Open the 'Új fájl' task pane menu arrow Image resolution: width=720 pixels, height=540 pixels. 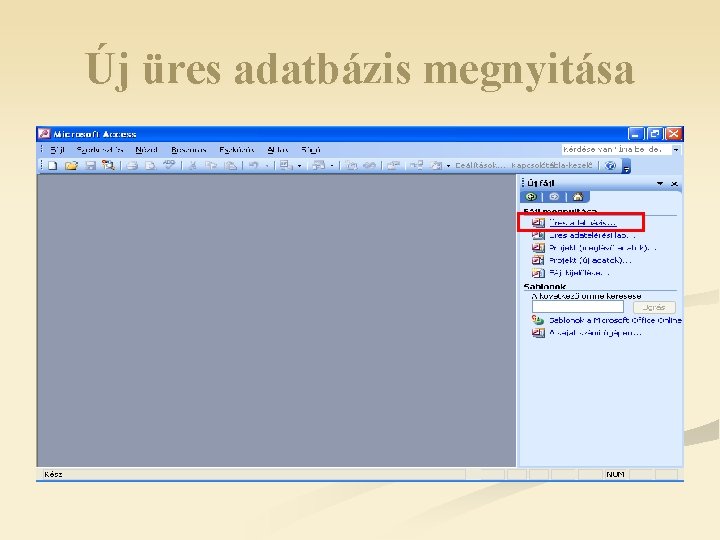coord(660,183)
